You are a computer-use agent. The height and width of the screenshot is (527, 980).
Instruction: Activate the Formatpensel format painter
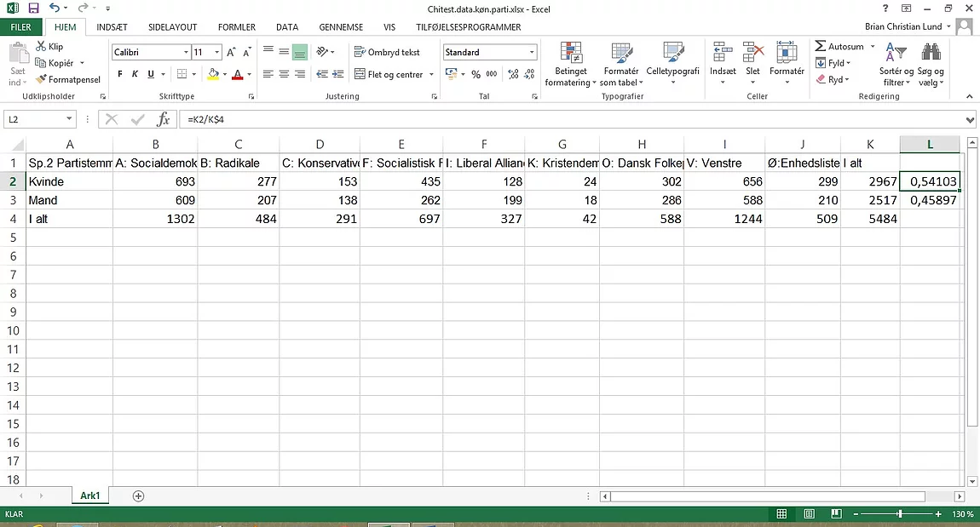coord(68,79)
